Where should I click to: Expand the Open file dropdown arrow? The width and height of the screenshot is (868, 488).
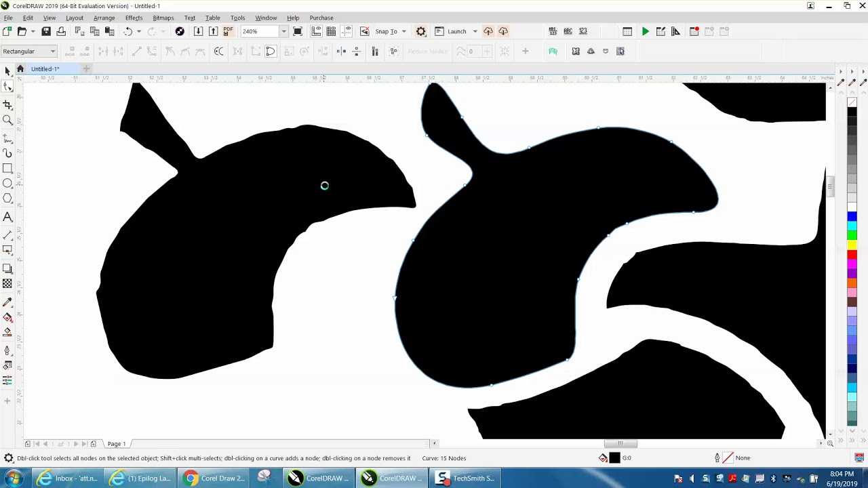(32, 31)
